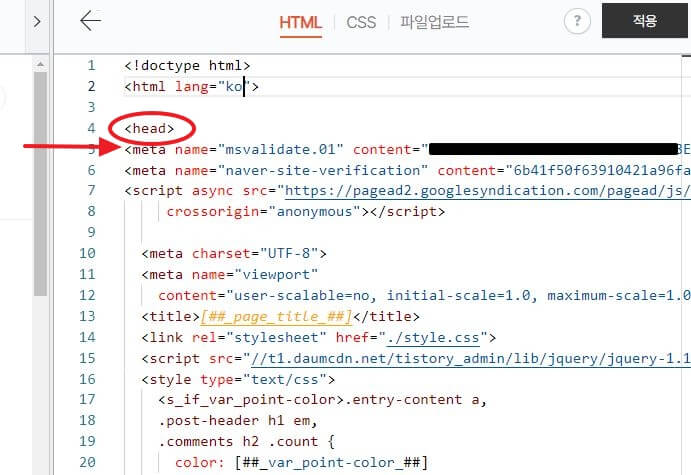Image resolution: width=691 pixels, height=475 pixels.
Task: Open the help question mark icon
Action: coord(577,21)
